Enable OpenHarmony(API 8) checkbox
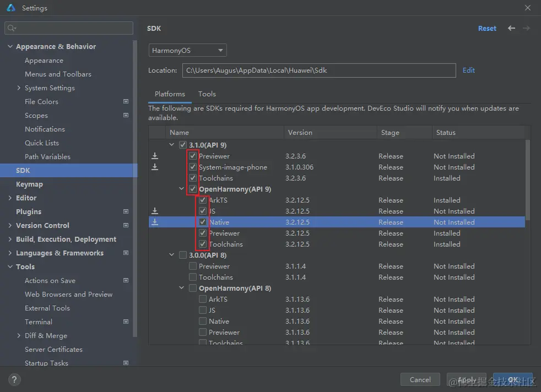The width and height of the screenshot is (541, 392). tap(193, 288)
